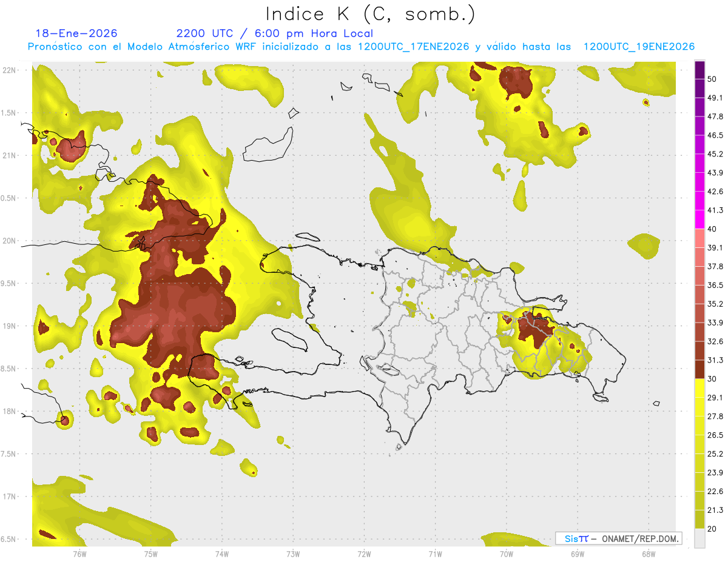Click the '36.5' colorbar value
Viewport: 728px width, 562px height.
[x=715, y=285]
